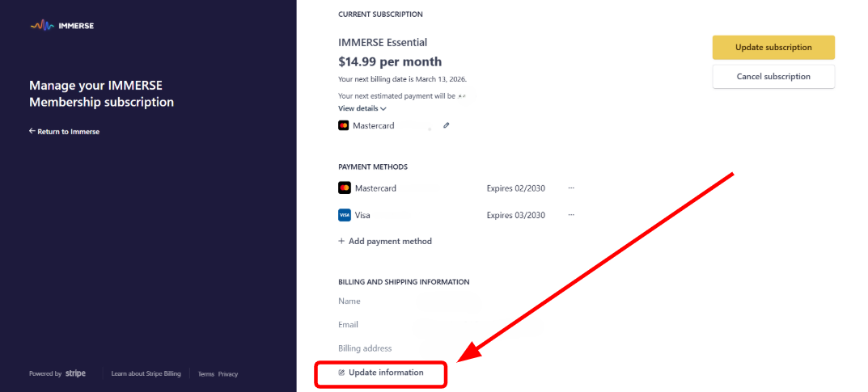Open the three-dot menu for Mastercard

pos(571,188)
